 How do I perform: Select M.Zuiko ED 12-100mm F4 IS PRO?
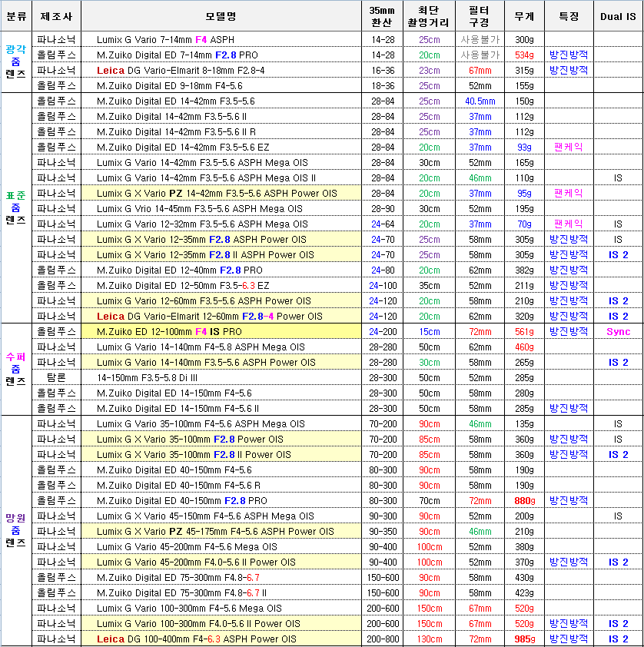pyautogui.click(x=169, y=332)
